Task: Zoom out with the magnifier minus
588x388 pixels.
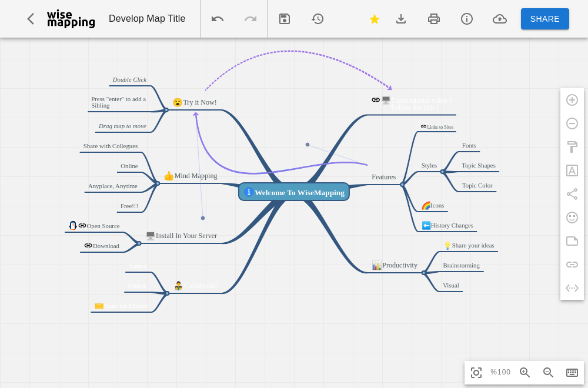Action: click(548, 372)
